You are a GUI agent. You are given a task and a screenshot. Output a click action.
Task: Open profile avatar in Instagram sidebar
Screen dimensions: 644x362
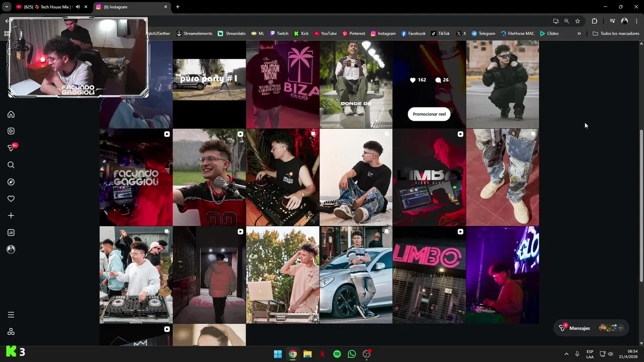click(11, 249)
